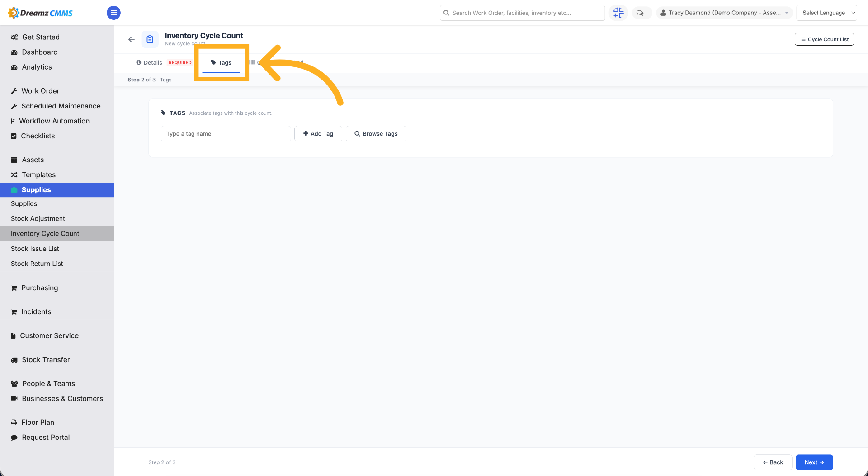This screenshot has width=868, height=476.
Task: Click the People & Teams group icon
Action: [x=14, y=384]
